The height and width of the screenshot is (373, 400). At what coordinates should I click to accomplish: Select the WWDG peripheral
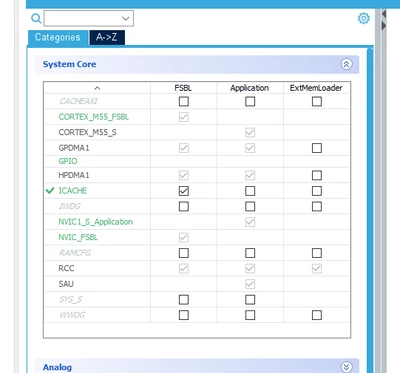pos(72,315)
